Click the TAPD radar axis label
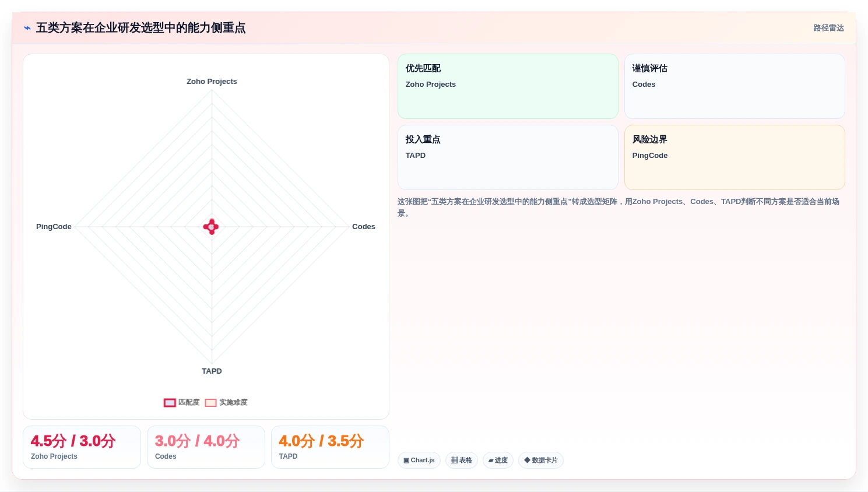 click(x=212, y=371)
